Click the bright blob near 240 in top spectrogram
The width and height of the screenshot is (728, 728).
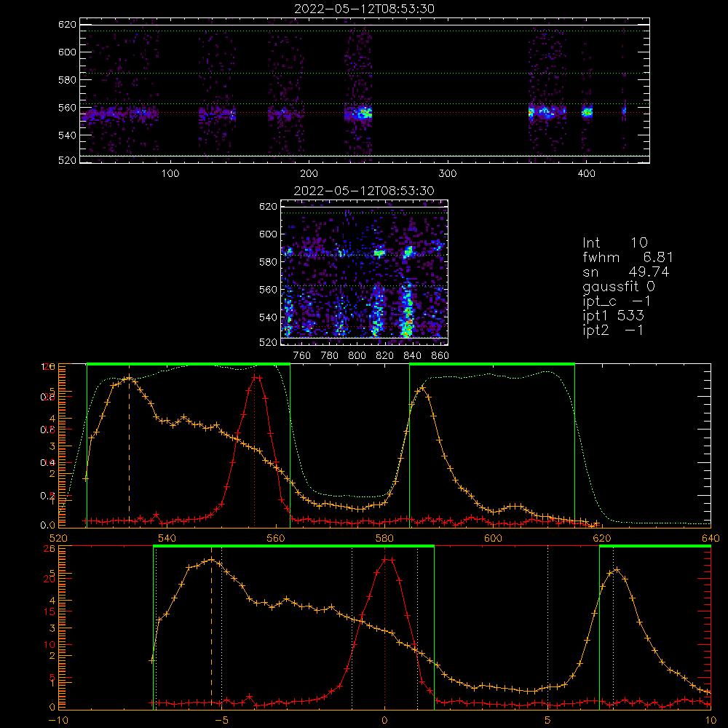[363, 113]
